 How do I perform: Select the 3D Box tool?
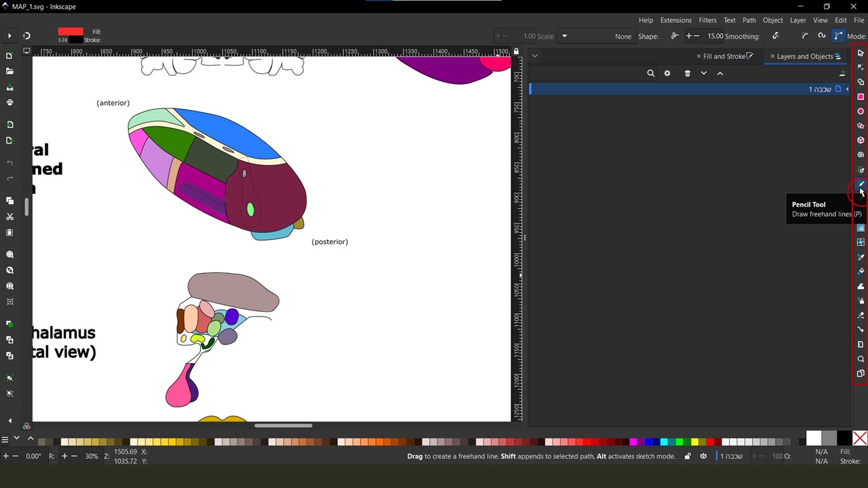coord(861,140)
